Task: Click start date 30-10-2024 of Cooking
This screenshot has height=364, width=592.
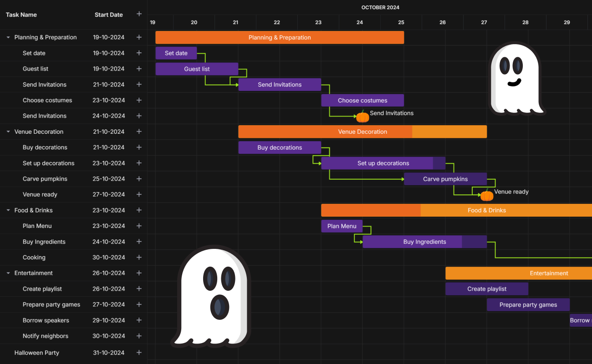Action: 108,257
